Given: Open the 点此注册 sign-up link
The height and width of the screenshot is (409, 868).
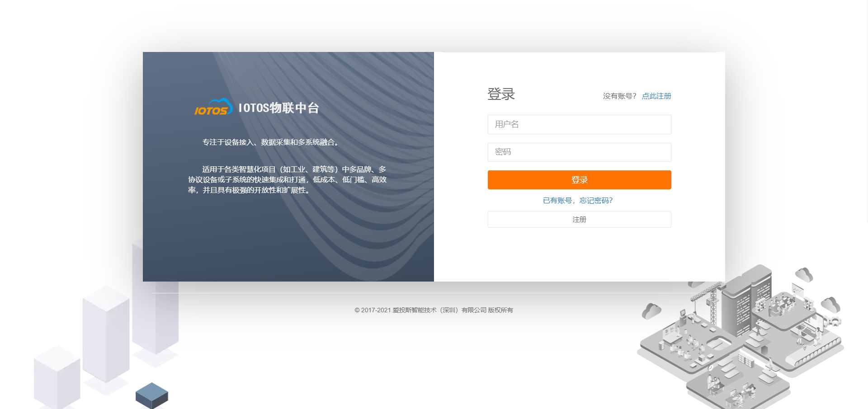Looking at the screenshot, I should tap(656, 96).
